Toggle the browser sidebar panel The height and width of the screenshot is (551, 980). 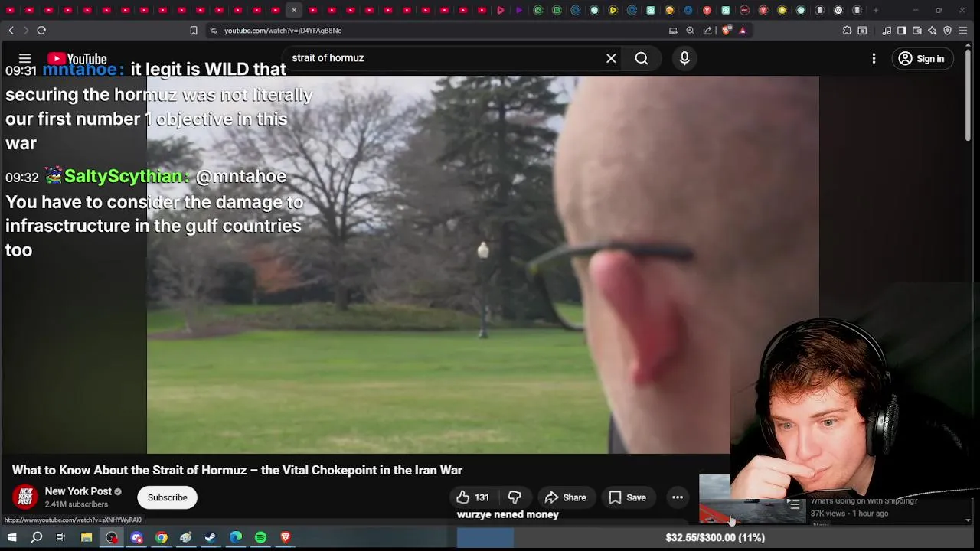[x=902, y=31]
